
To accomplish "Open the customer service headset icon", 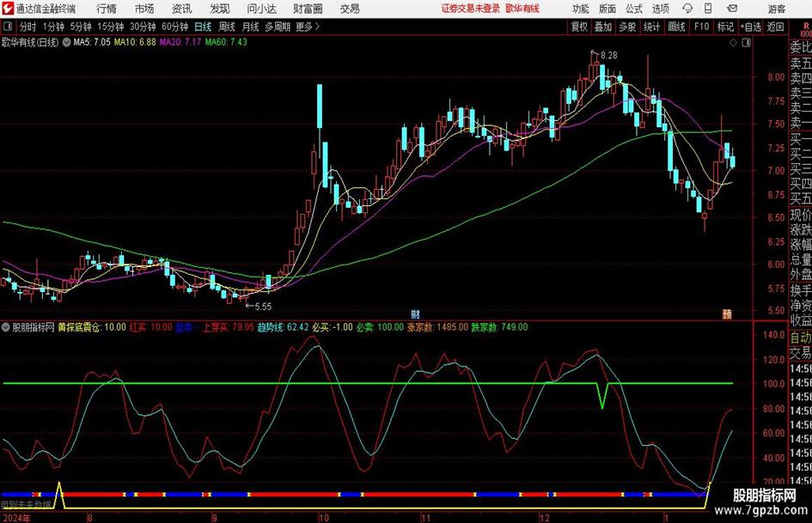I will (687, 9).
